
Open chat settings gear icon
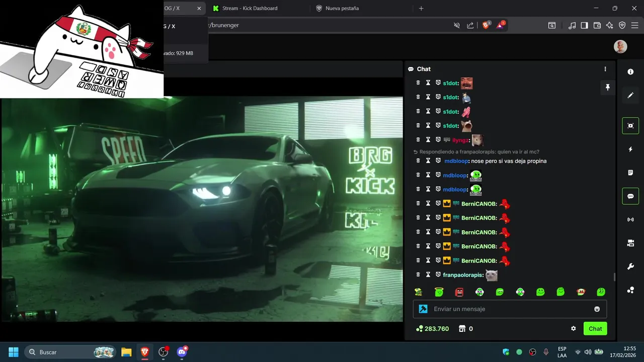click(x=573, y=329)
